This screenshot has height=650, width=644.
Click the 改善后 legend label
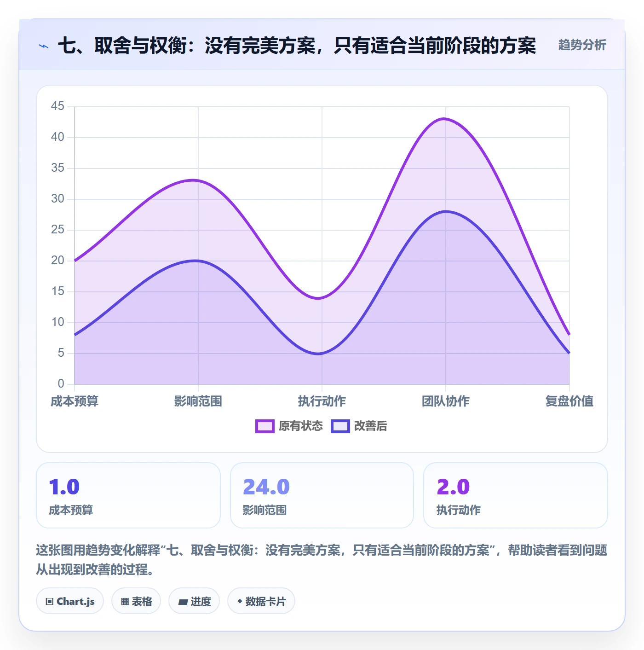tap(371, 426)
